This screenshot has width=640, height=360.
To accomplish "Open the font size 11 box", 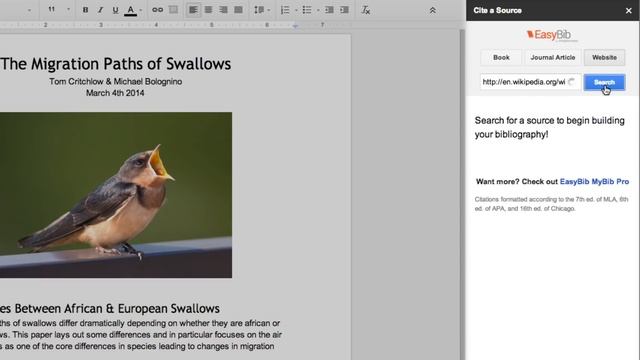I will coord(51,9).
